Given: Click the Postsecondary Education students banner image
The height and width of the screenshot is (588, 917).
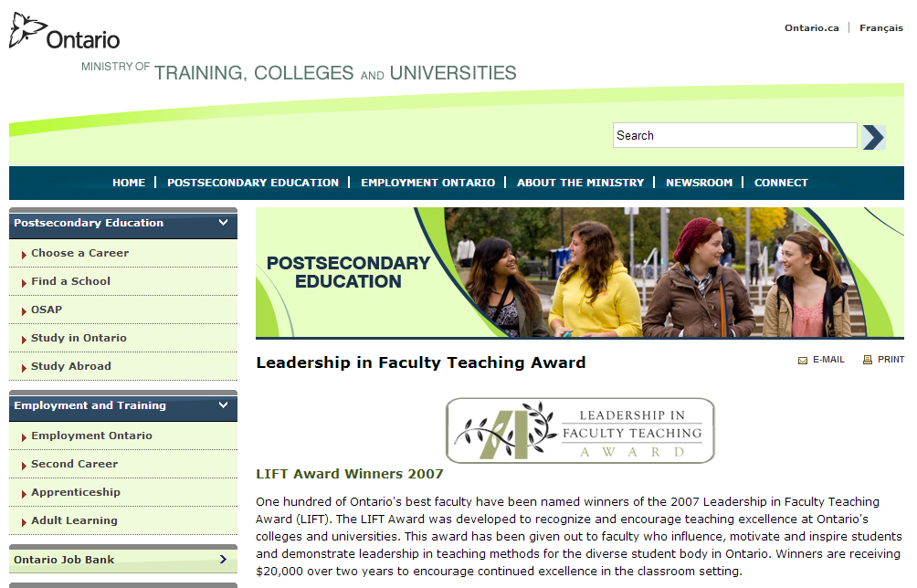Looking at the screenshot, I should coord(579,273).
